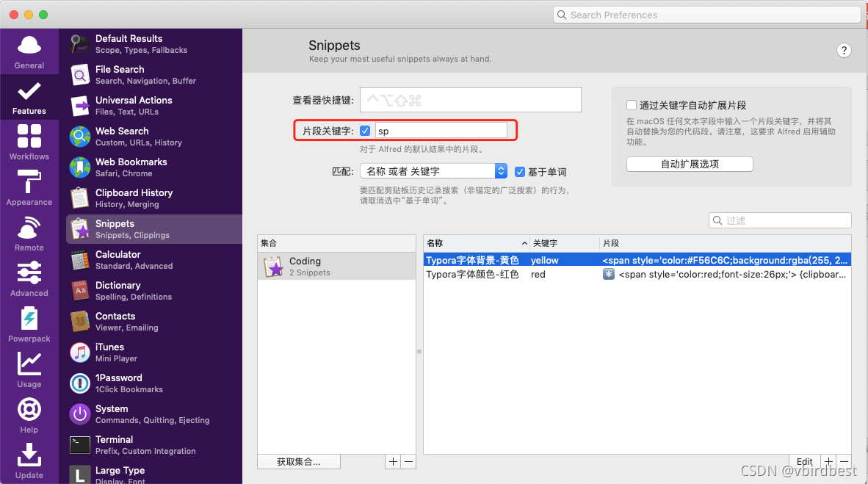Click the Update download icon
The image size is (868, 484).
pyautogui.click(x=29, y=455)
